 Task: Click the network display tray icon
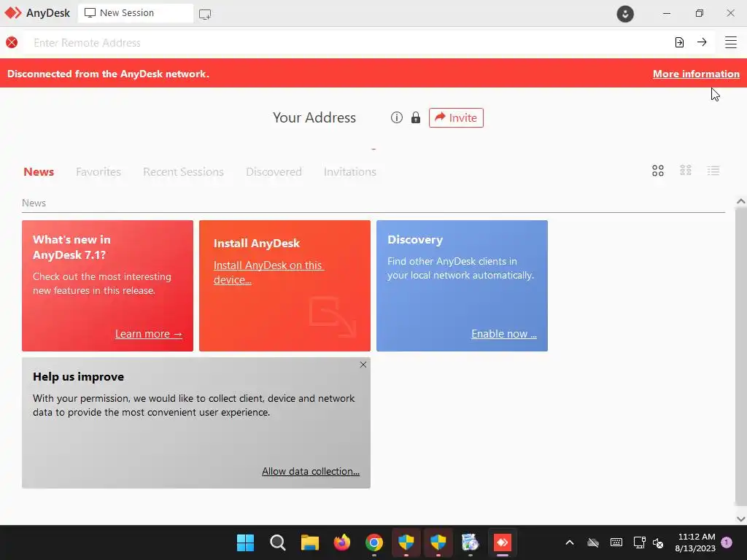[639, 542]
